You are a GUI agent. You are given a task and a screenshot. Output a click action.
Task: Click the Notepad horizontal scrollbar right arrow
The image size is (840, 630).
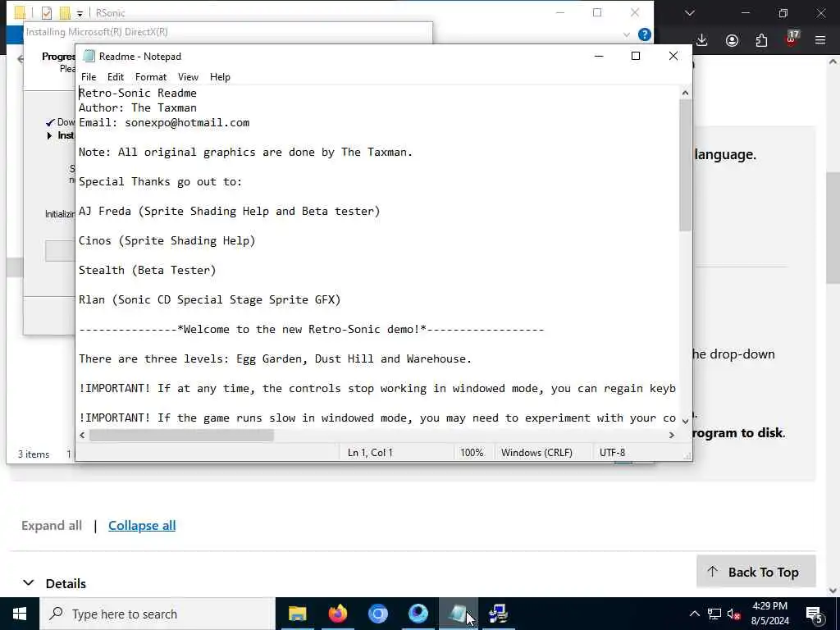(672, 435)
